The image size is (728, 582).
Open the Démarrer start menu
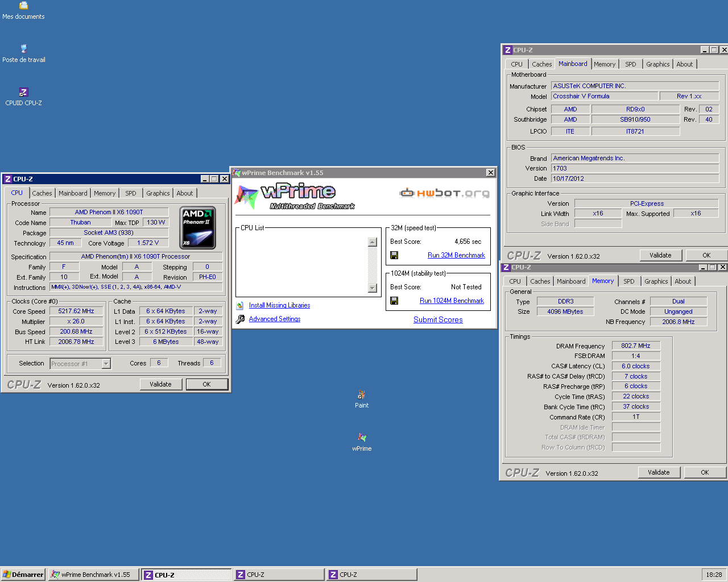(23, 575)
